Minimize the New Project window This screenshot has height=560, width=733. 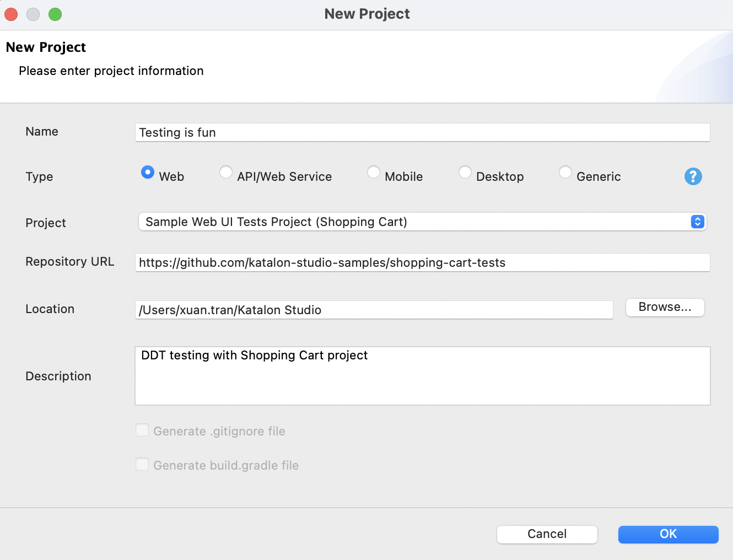(33, 14)
